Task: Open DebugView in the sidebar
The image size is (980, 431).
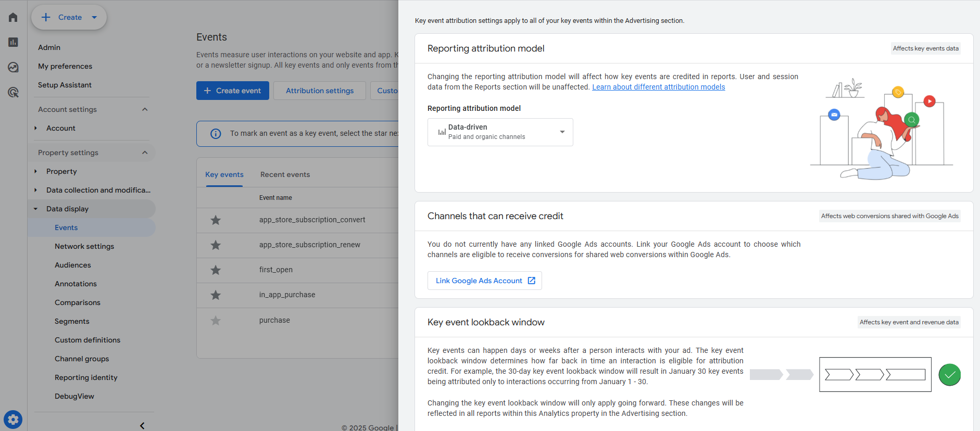Action: pos(74,396)
